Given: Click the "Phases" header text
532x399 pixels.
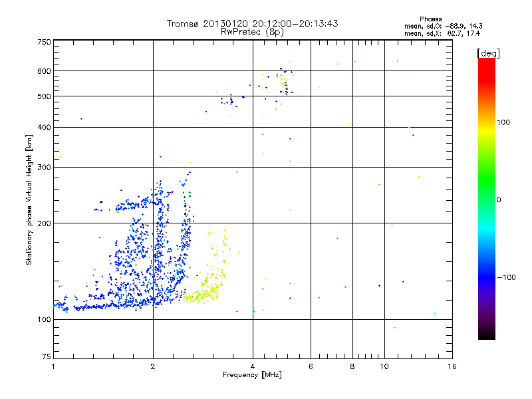Looking at the screenshot, I should click(430, 19).
